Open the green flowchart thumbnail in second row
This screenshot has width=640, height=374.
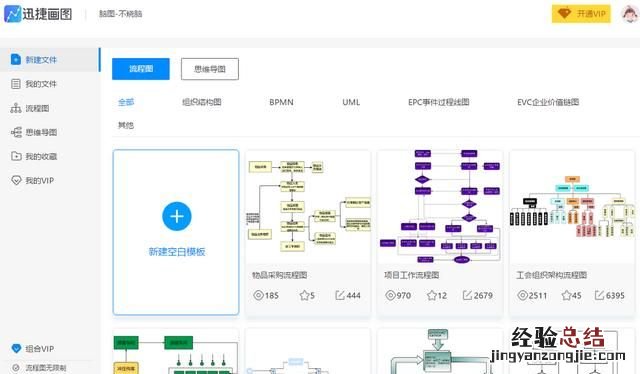click(x=176, y=352)
